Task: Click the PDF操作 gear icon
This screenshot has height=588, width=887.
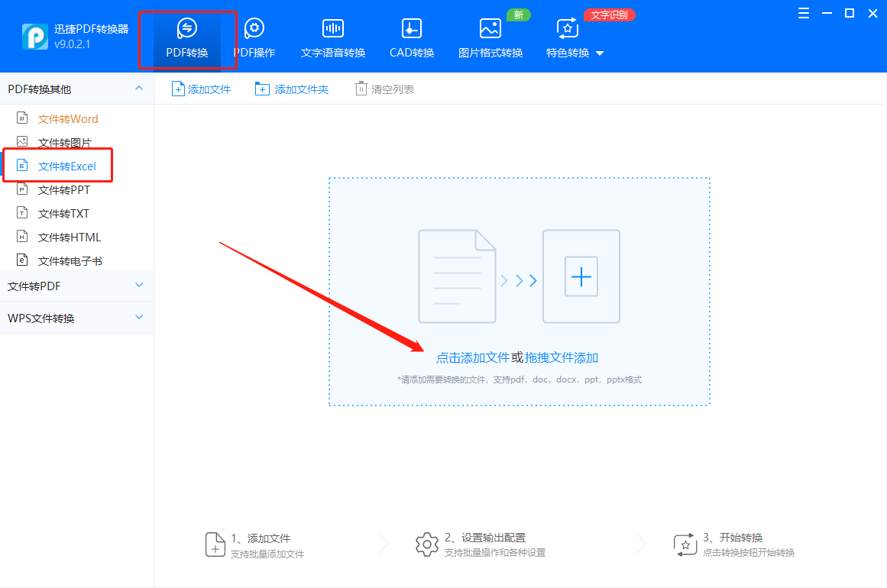Action: [254, 27]
